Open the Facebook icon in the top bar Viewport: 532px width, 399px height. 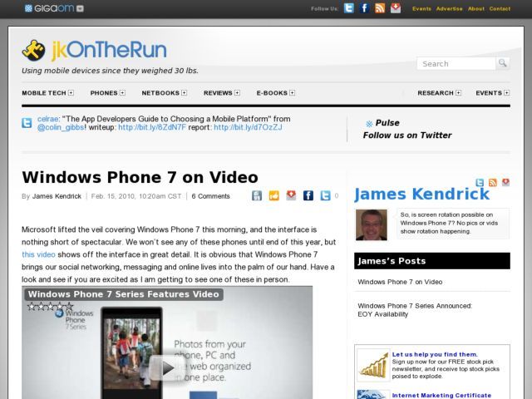(364, 8)
